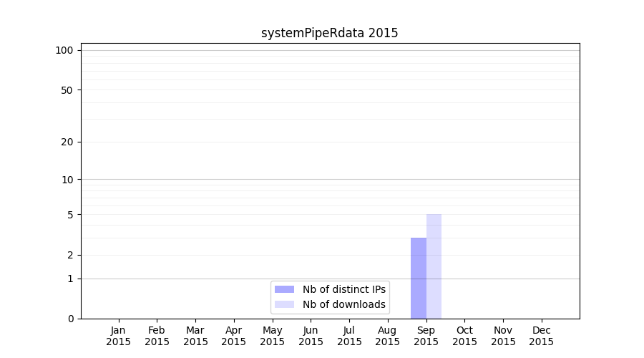
Task: Click the Sep 2015 x-axis label
Action: (x=426, y=336)
